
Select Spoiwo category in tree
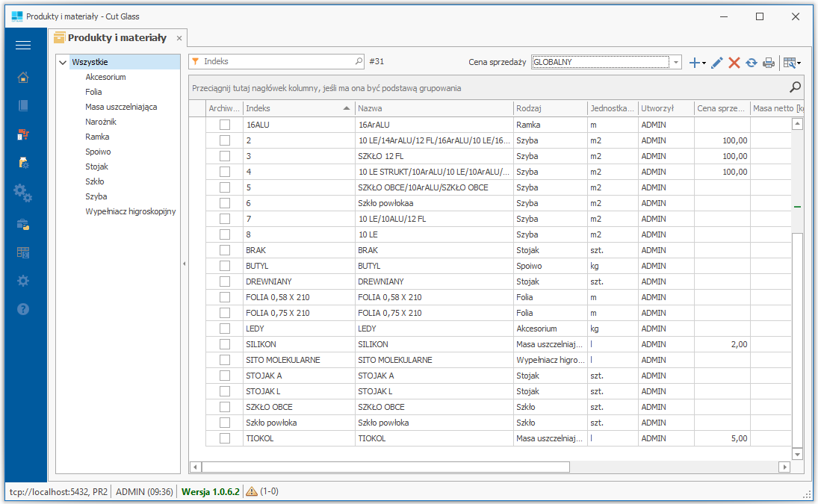pos(98,152)
